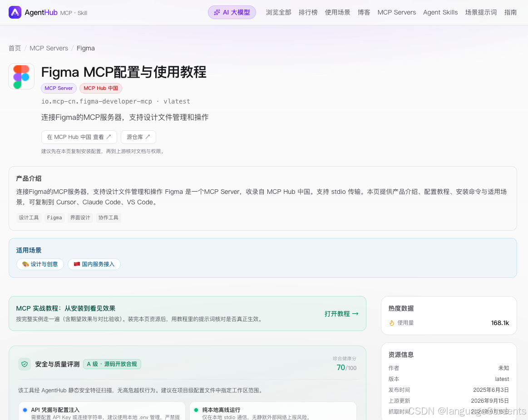Open the AI 大模型 button

(232, 12)
